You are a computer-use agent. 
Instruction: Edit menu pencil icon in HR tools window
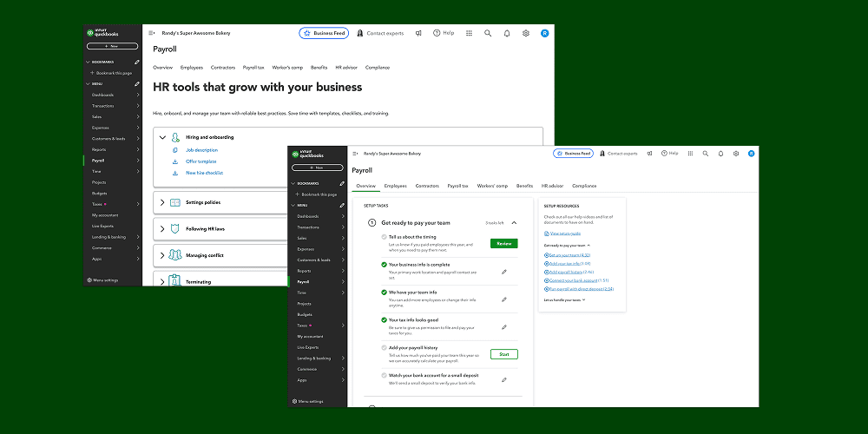tap(137, 84)
